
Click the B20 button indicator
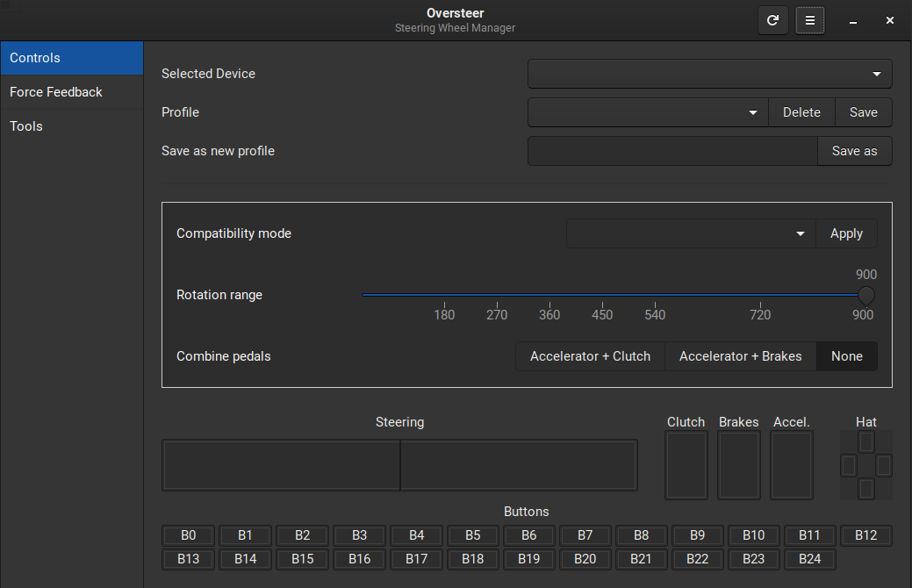point(585,560)
